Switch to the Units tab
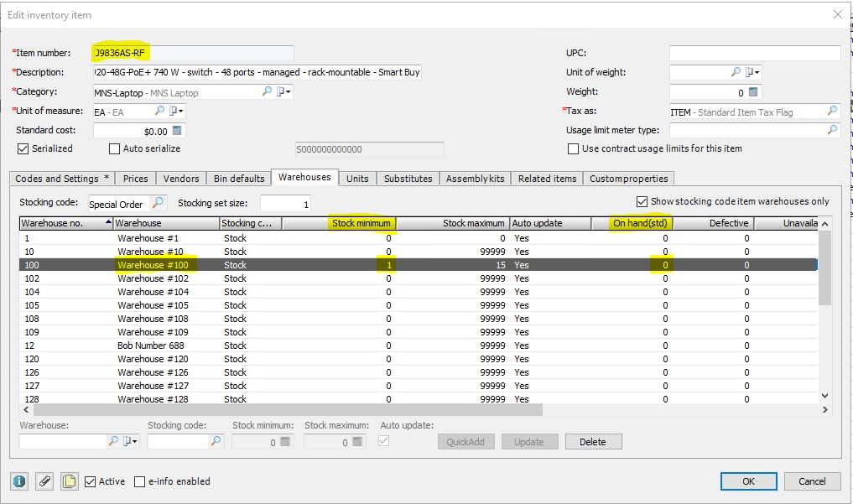The height and width of the screenshot is (504, 853). coord(357,179)
